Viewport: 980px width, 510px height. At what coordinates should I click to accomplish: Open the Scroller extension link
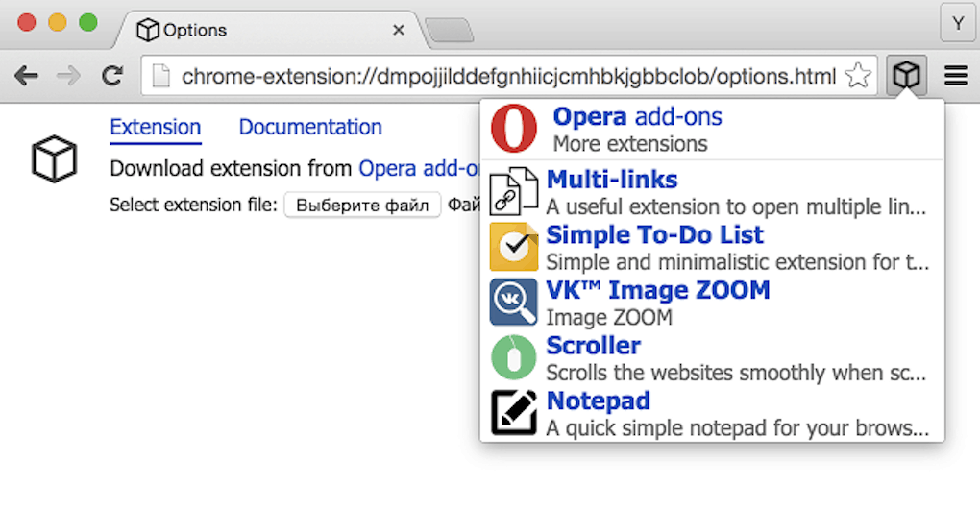(593, 346)
